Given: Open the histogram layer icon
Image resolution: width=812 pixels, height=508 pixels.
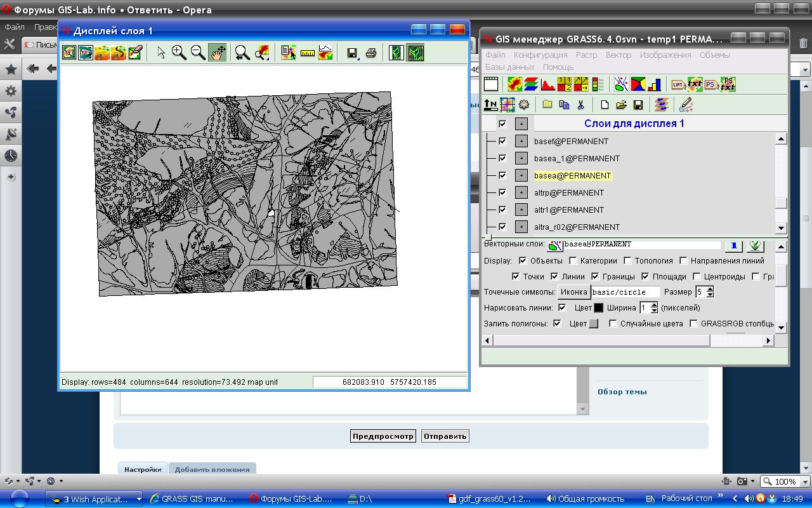Looking at the screenshot, I should 548,84.
